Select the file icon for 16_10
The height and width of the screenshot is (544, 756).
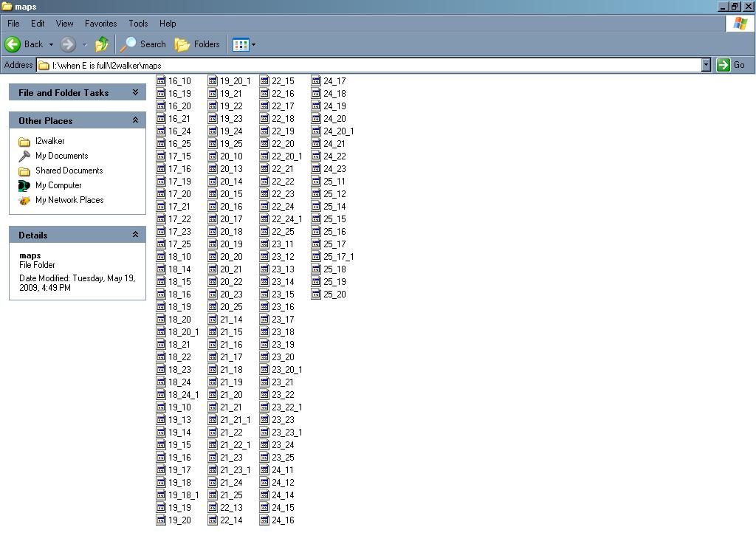[x=161, y=80]
